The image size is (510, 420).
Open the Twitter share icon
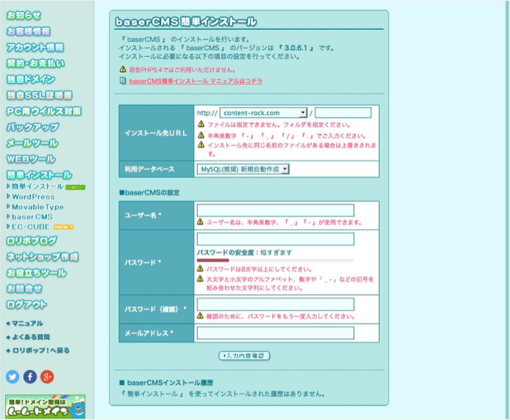point(13,377)
